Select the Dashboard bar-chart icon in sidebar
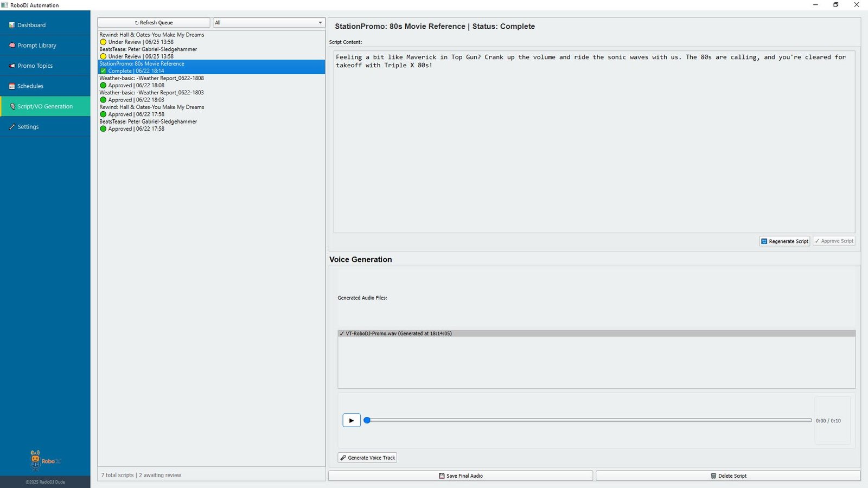Viewport: 868px width, 488px height. pyautogui.click(x=12, y=25)
